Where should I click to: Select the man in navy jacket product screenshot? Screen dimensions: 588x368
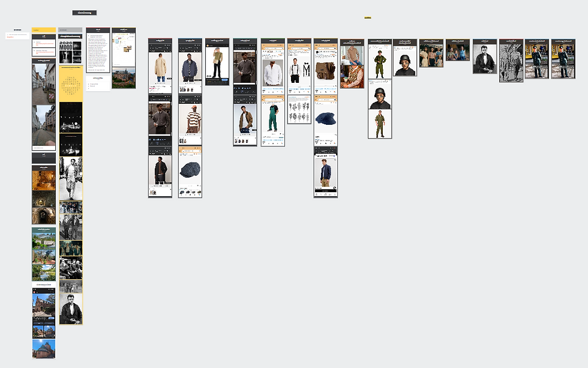click(190, 68)
